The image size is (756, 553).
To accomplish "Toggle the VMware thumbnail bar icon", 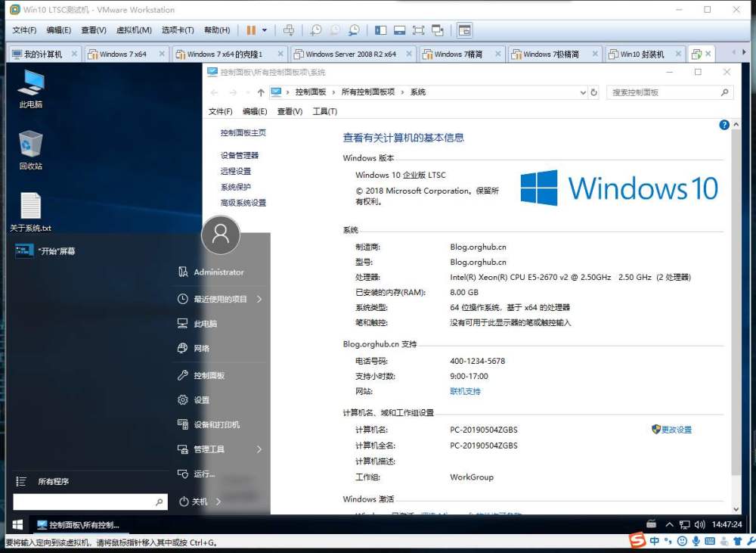I will [399, 30].
